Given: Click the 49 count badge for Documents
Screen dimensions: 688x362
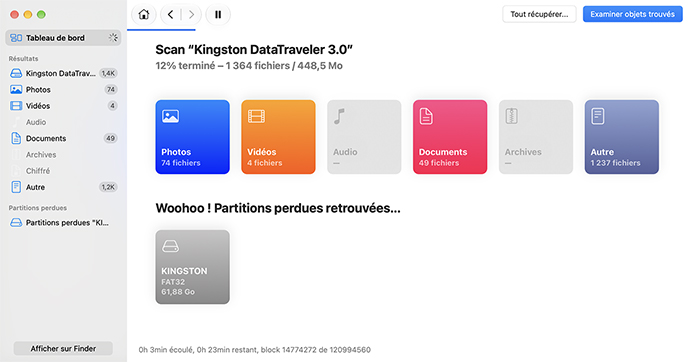Looking at the screenshot, I should click(x=110, y=138).
